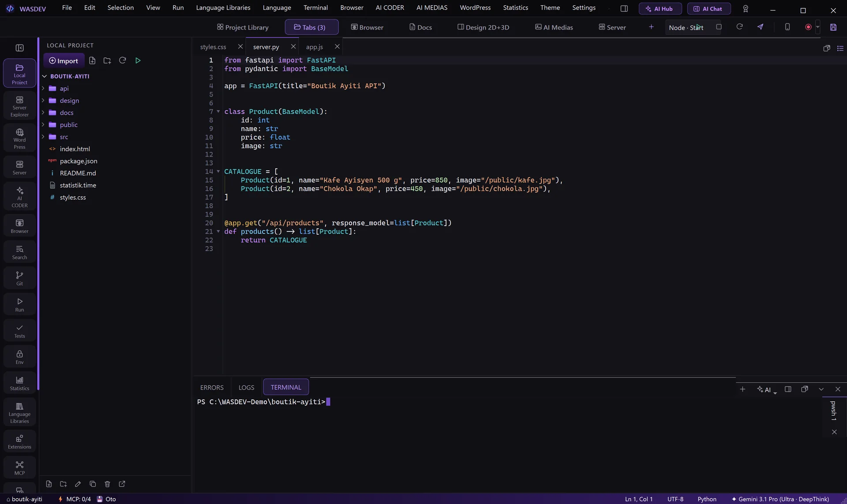Toggle the left sidebar collapse icon
Image resolution: width=847 pixels, height=504 pixels.
[19, 48]
